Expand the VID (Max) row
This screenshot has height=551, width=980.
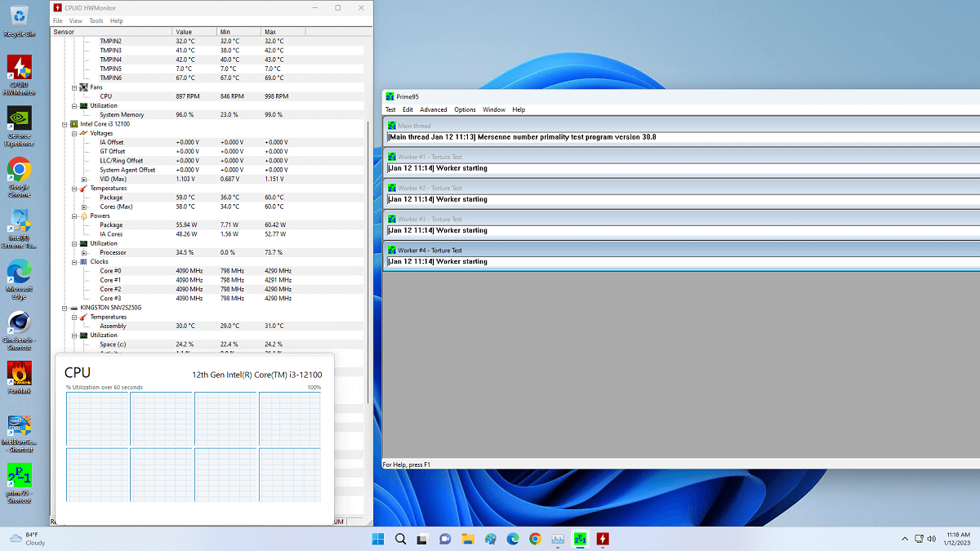click(x=84, y=179)
